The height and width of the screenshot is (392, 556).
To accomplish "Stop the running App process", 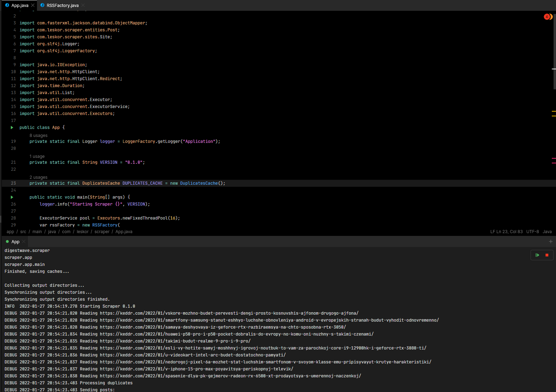I will (x=547, y=255).
